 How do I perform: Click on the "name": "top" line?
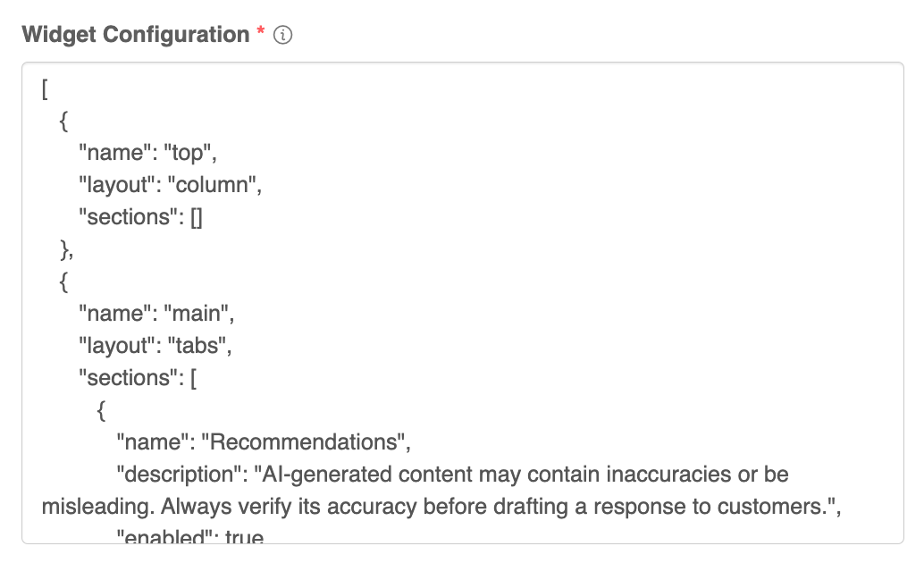[147, 153]
